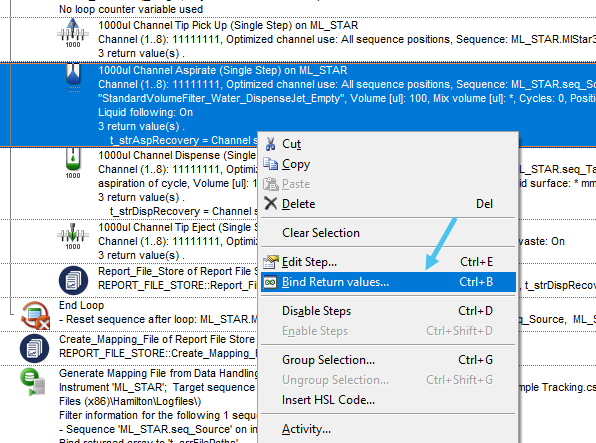Click the X icon beside Delete
Image resolution: width=596 pixels, height=443 pixels.
point(271,203)
